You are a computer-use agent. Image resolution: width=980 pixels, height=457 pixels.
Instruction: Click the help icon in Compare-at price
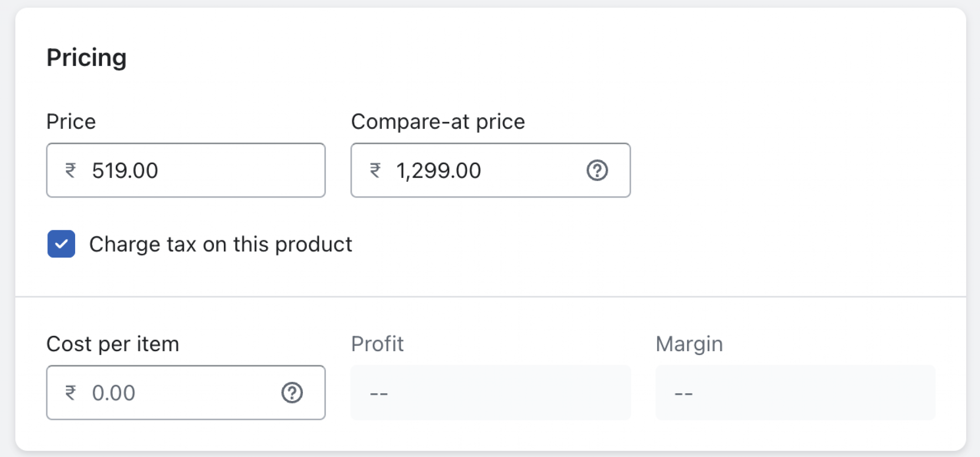click(x=597, y=170)
